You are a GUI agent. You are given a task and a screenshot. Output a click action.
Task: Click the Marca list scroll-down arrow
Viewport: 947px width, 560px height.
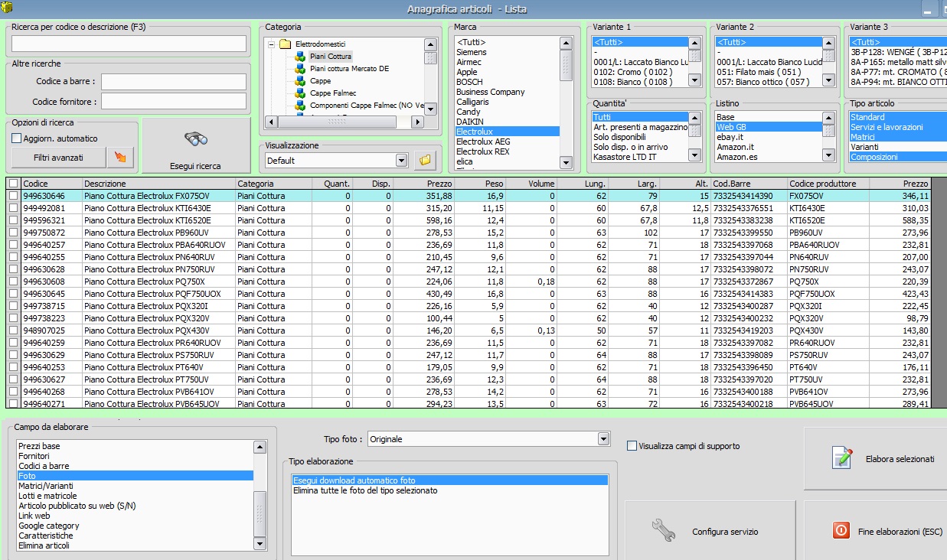click(x=566, y=163)
